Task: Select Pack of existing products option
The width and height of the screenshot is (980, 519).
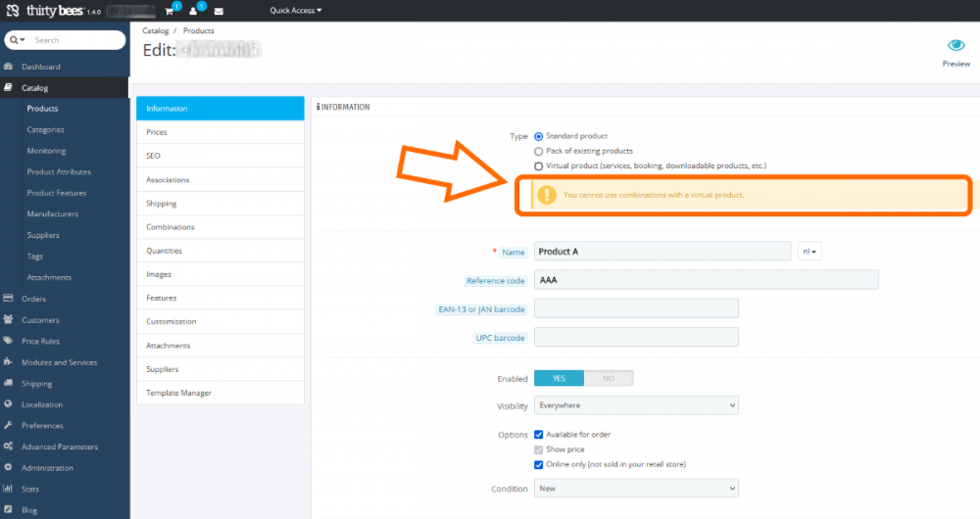Action: 538,152
